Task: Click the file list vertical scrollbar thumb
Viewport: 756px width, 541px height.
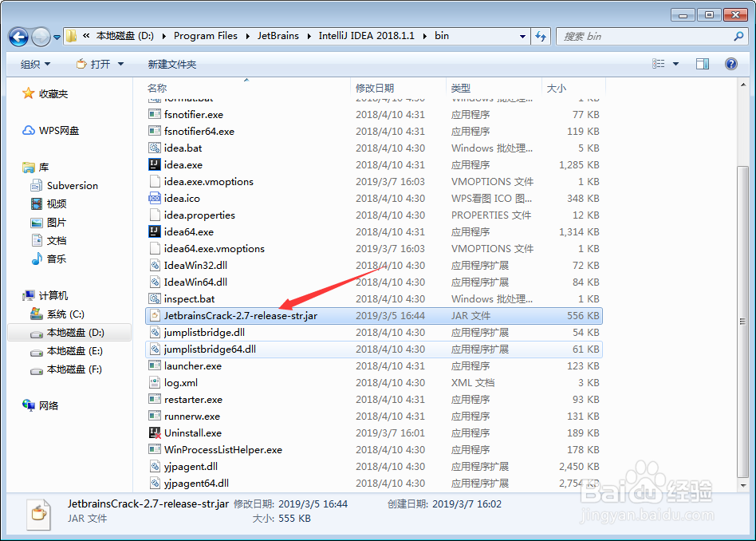Action: [x=742, y=321]
